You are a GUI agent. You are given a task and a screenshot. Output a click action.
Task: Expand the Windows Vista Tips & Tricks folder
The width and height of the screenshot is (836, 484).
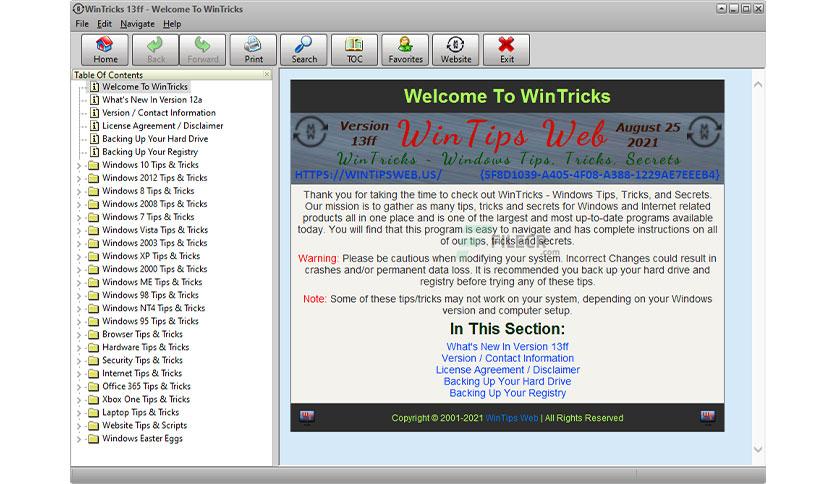click(x=79, y=231)
